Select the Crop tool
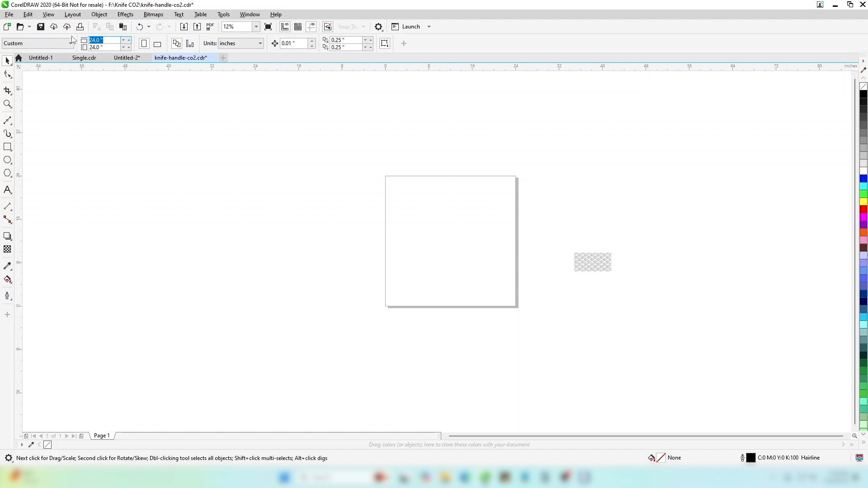 [x=7, y=91]
